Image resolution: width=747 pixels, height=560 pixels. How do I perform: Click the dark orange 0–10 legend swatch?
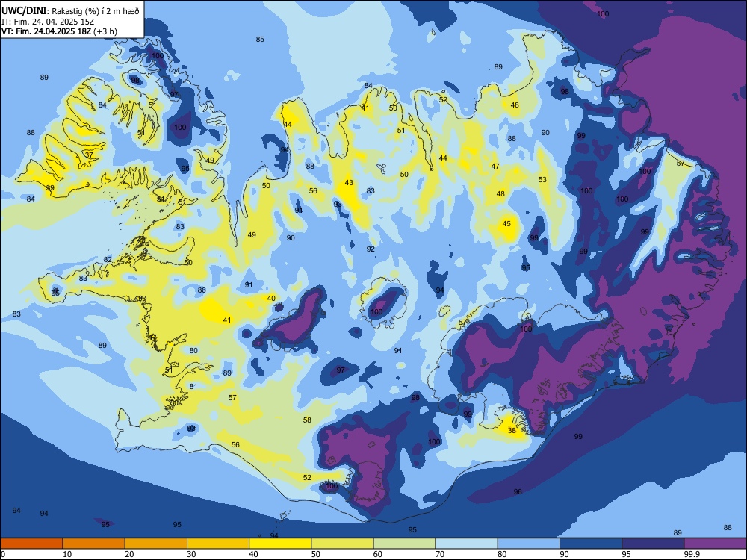point(31,544)
